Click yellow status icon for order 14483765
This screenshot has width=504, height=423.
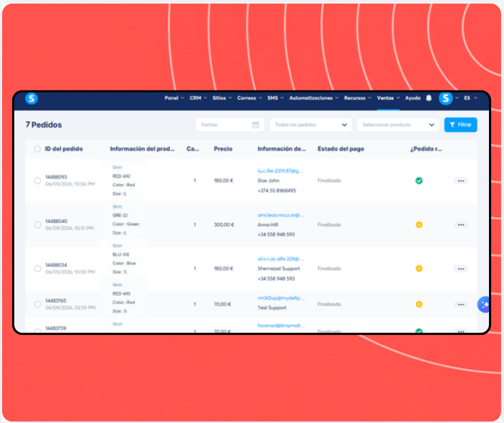[x=419, y=304]
